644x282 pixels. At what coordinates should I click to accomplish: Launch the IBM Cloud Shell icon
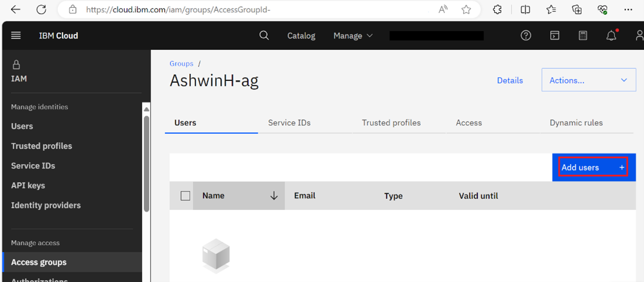coord(555,36)
